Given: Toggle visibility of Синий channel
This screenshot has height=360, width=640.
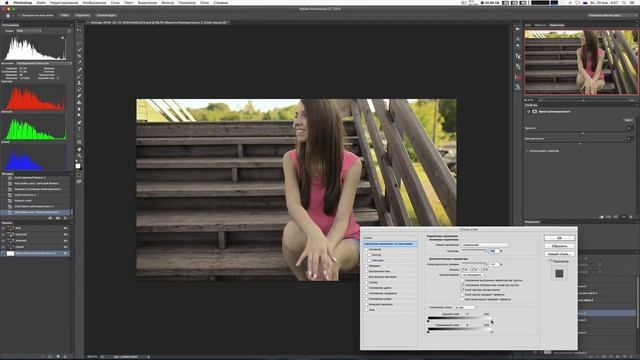Looking at the screenshot, I should [x=3, y=247].
